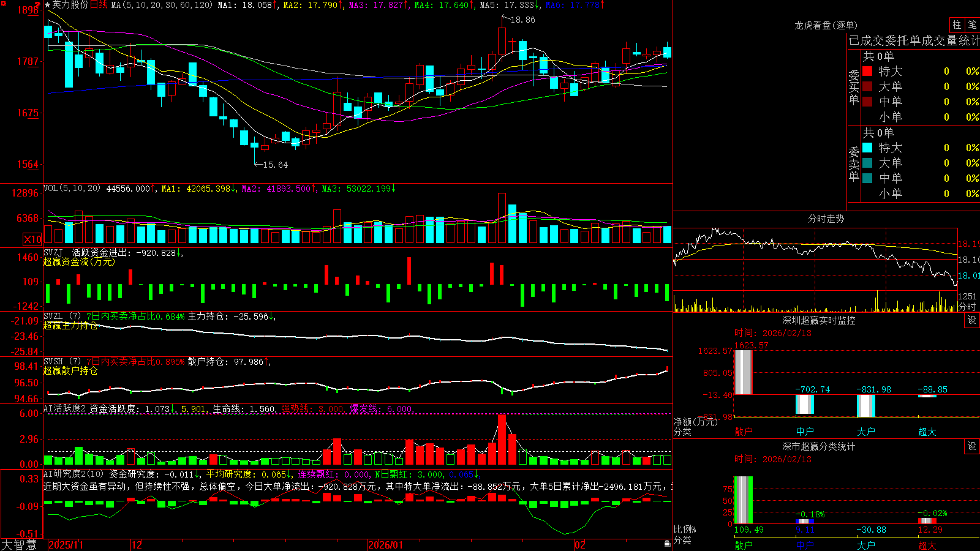Click the 超大 label in 深圳超赢实时监控
Screen dimensions: 980x551
click(927, 432)
